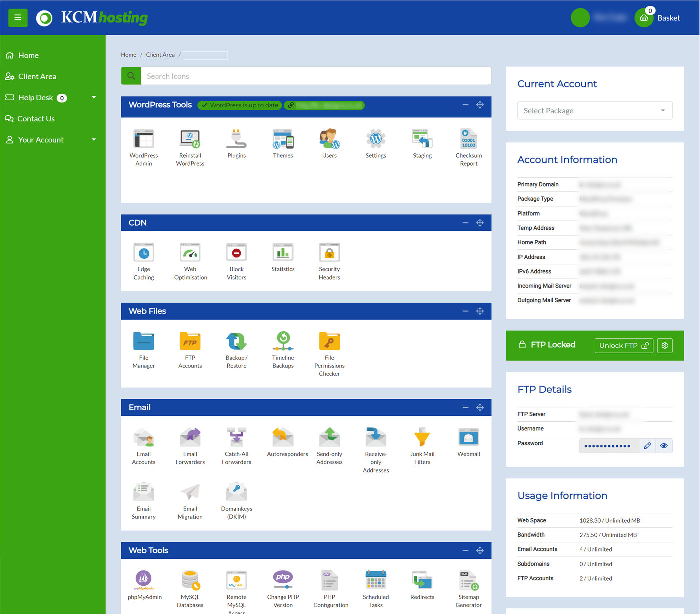Click Client Area breadcrumb link
Image resolution: width=700 pixels, height=614 pixels.
coord(160,55)
